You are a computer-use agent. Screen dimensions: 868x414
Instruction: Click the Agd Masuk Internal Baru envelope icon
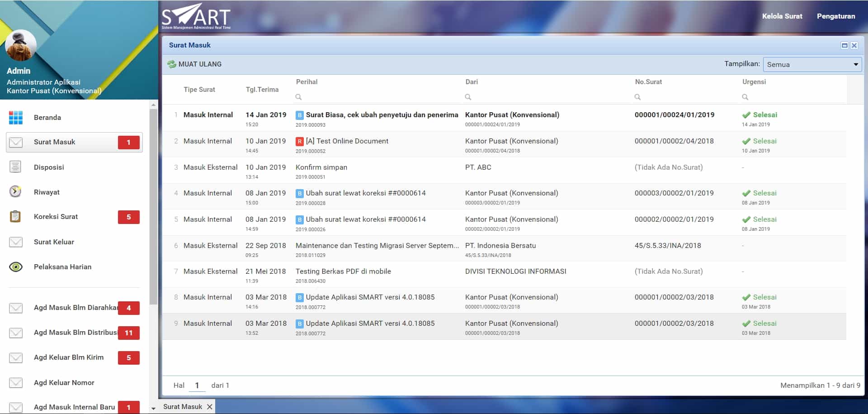tap(16, 407)
